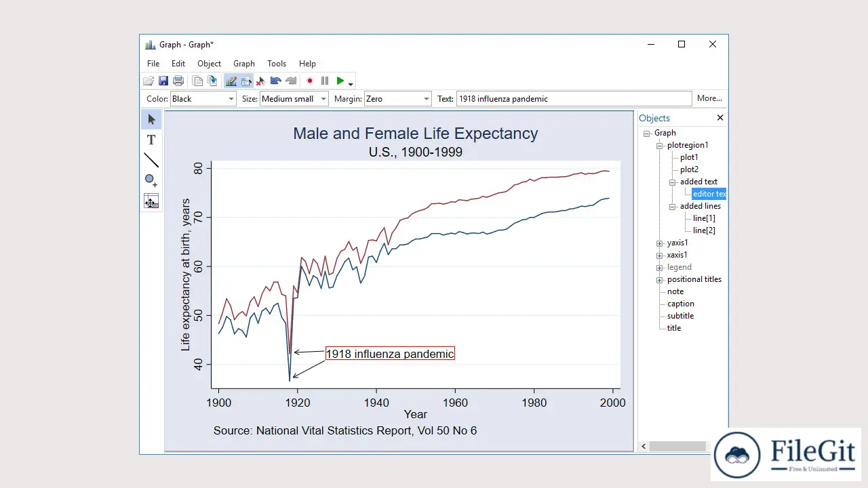
Task: Collapse the plotregion1 node minus box
Action: pyautogui.click(x=660, y=146)
